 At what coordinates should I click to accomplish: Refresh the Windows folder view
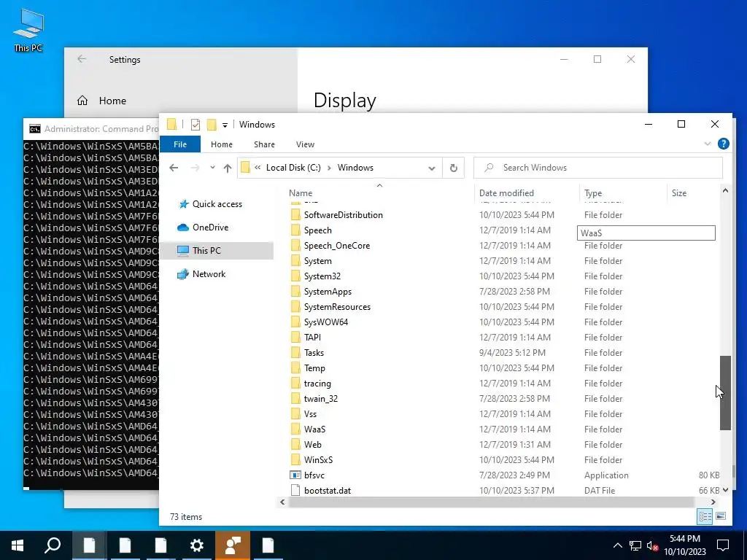coord(454,168)
